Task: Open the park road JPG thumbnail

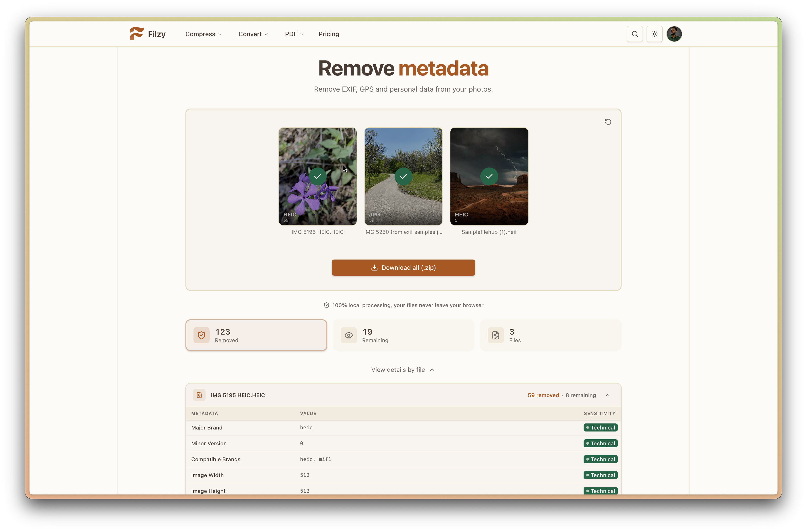Action: pyautogui.click(x=403, y=176)
